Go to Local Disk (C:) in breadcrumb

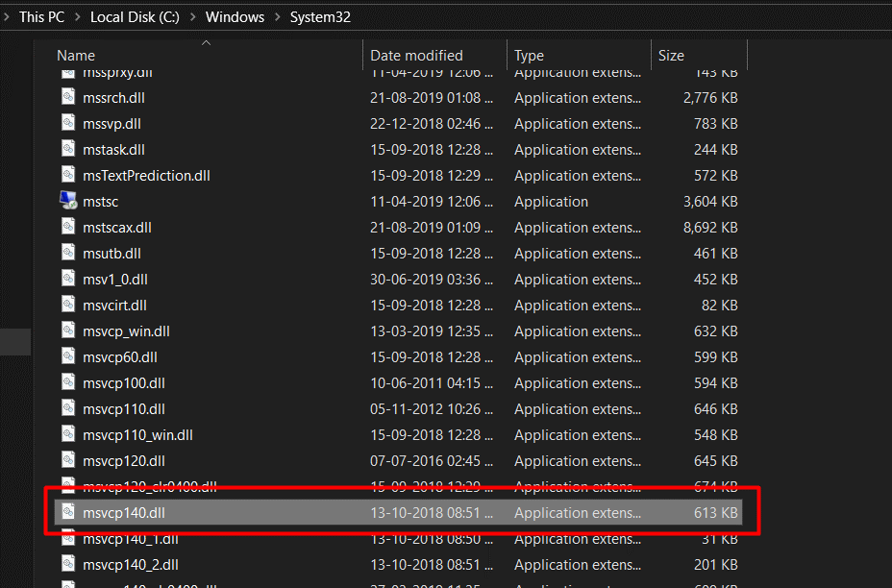click(x=135, y=17)
